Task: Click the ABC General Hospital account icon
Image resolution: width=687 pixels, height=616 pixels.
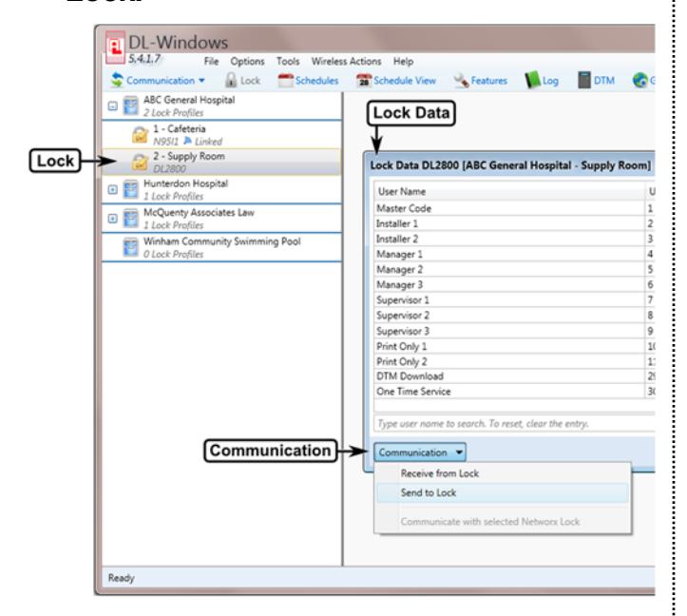Action: (x=130, y=106)
